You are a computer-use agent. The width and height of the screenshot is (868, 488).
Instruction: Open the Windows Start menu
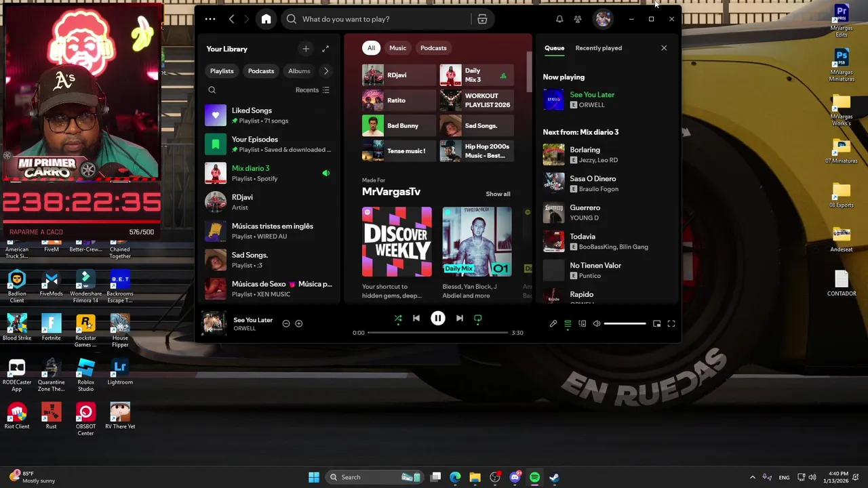pos(314,477)
